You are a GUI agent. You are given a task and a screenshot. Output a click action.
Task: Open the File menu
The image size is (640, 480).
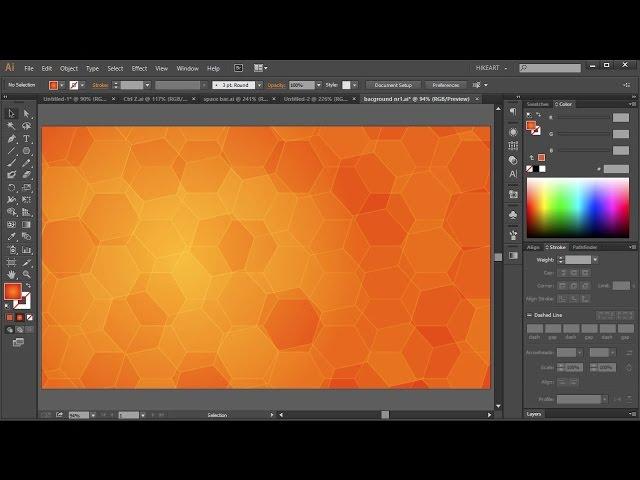click(29, 69)
